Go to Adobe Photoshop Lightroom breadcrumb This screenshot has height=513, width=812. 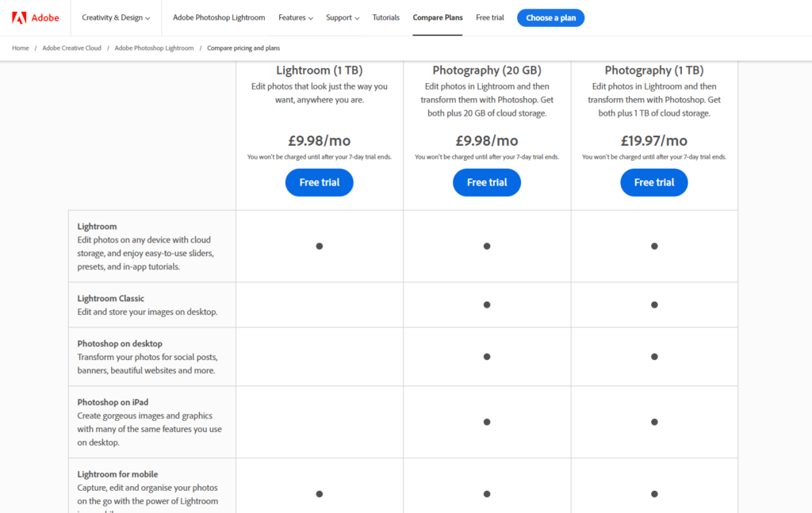pyautogui.click(x=154, y=48)
